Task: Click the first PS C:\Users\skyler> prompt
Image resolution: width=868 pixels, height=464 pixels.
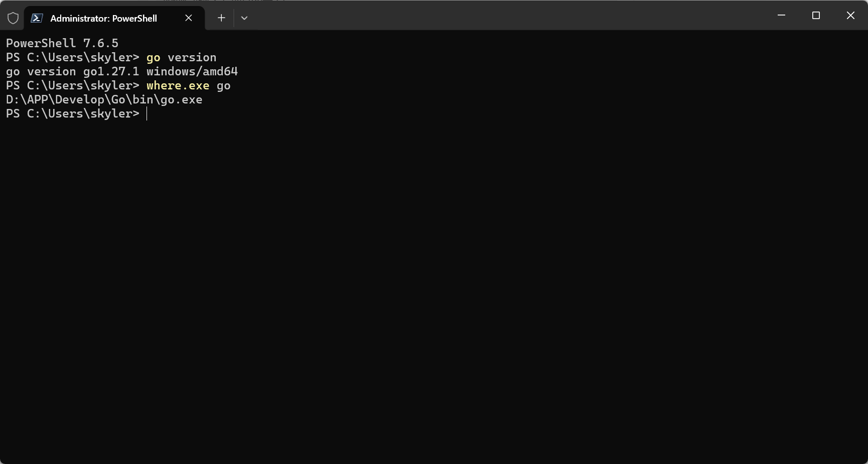Action: [x=73, y=57]
